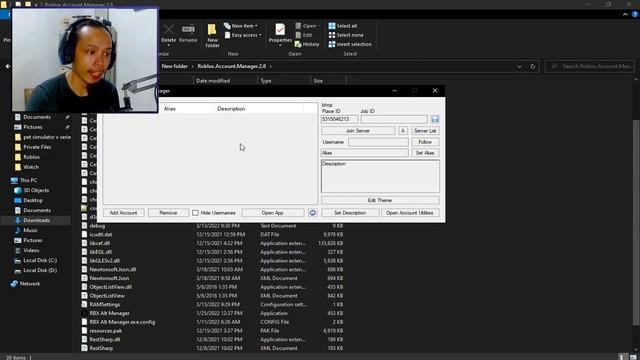Click inside the Description text area

[x=380, y=176]
